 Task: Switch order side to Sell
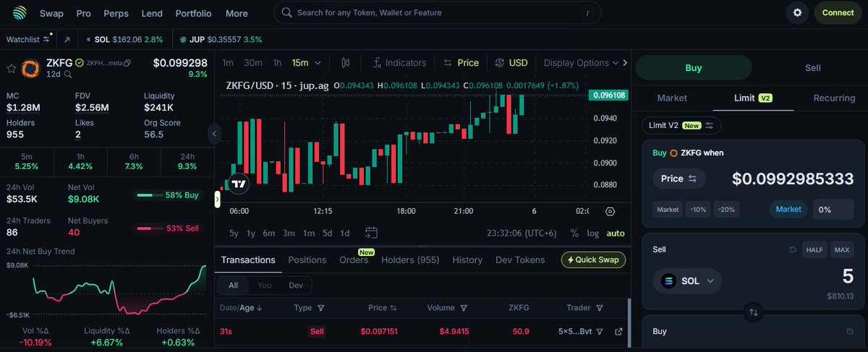point(812,67)
